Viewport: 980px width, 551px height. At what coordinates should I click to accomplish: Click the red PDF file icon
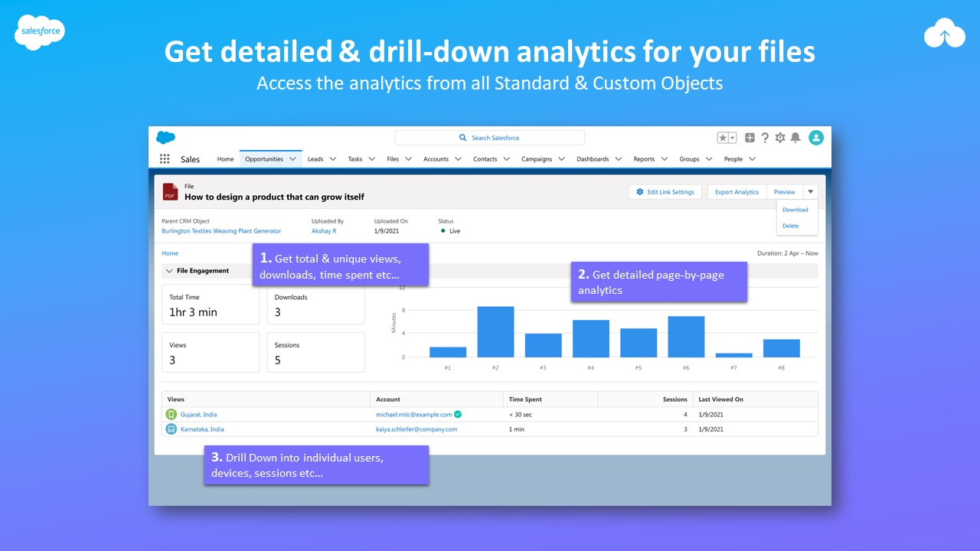coord(170,192)
